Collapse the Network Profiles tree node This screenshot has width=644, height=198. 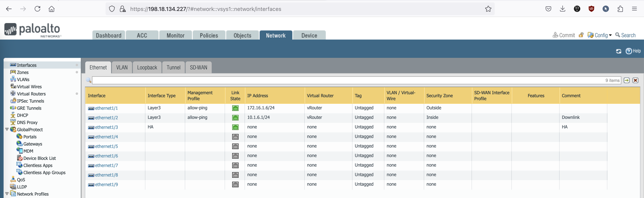(x=7, y=194)
